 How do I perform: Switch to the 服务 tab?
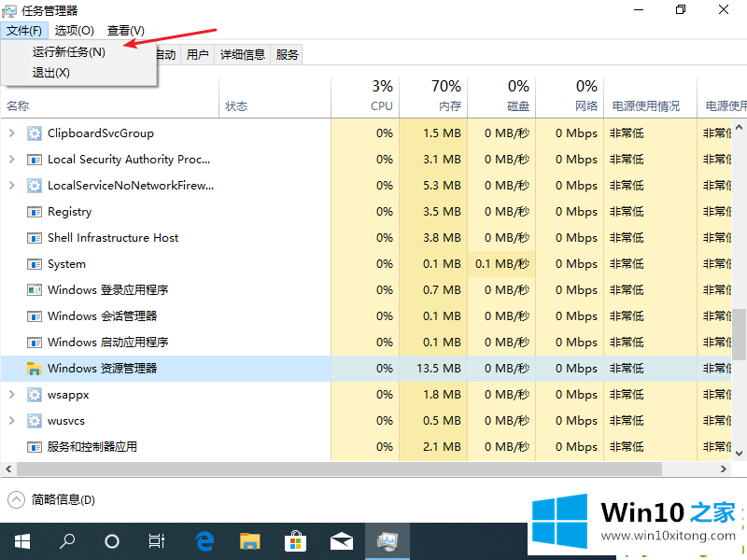[287, 55]
